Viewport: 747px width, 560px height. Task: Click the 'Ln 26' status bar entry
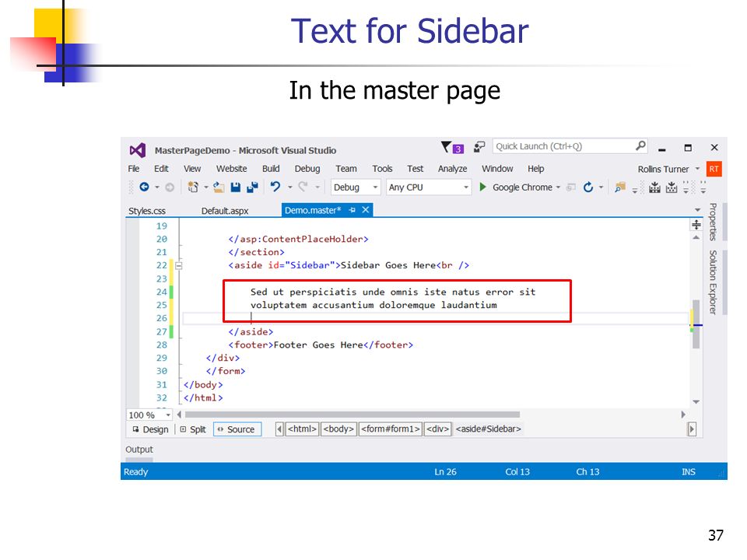[x=445, y=472]
